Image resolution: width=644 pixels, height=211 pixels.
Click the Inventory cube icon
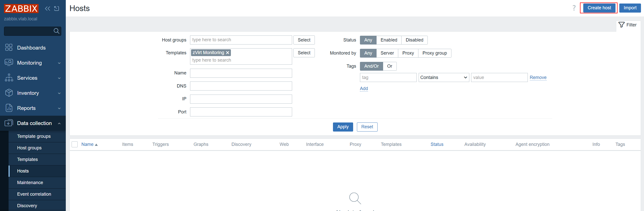[x=9, y=93]
